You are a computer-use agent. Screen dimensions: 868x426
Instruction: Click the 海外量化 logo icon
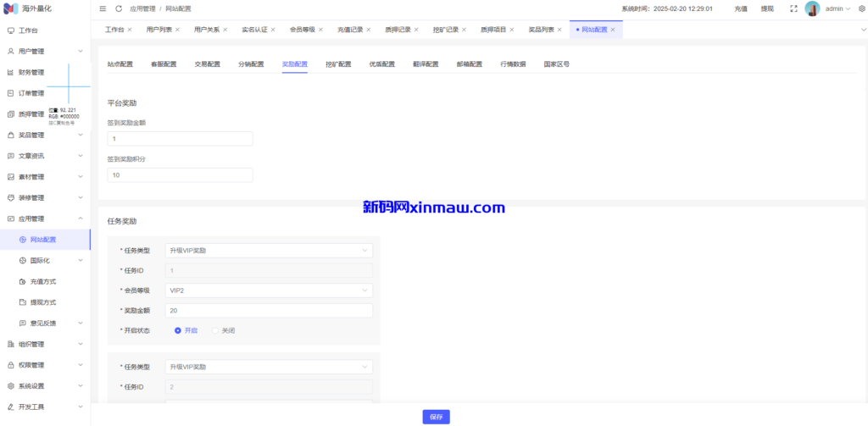click(11, 8)
